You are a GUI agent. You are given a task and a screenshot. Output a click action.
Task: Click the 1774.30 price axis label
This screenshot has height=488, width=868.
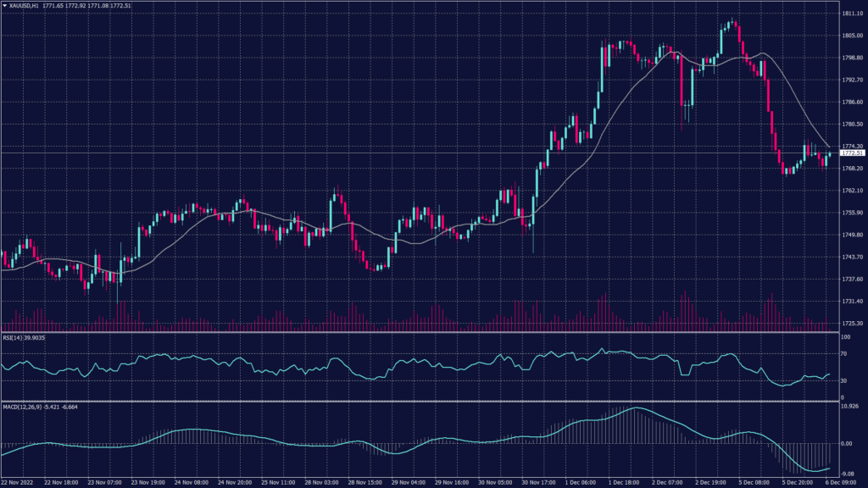850,147
